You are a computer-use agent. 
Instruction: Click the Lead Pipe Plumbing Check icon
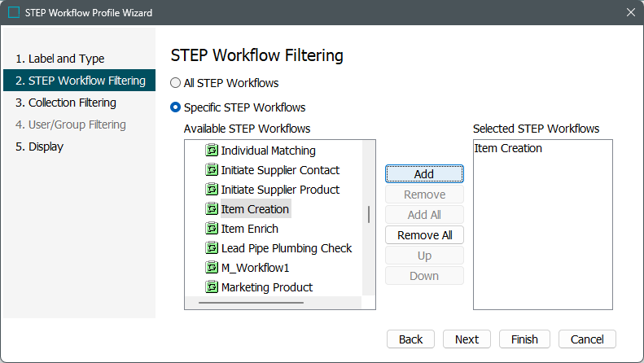pyautogui.click(x=212, y=248)
